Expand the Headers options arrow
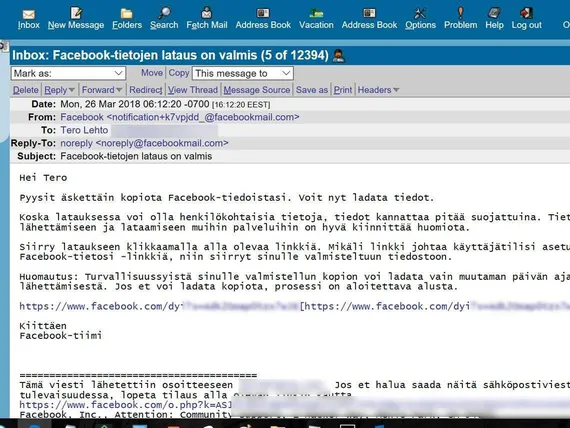The image size is (570, 428). [396, 90]
